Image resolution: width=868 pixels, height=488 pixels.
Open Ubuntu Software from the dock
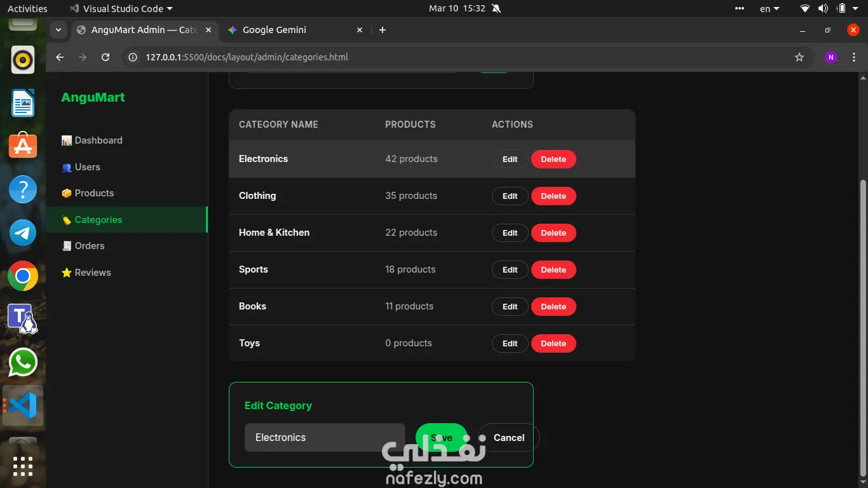(23, 146)
